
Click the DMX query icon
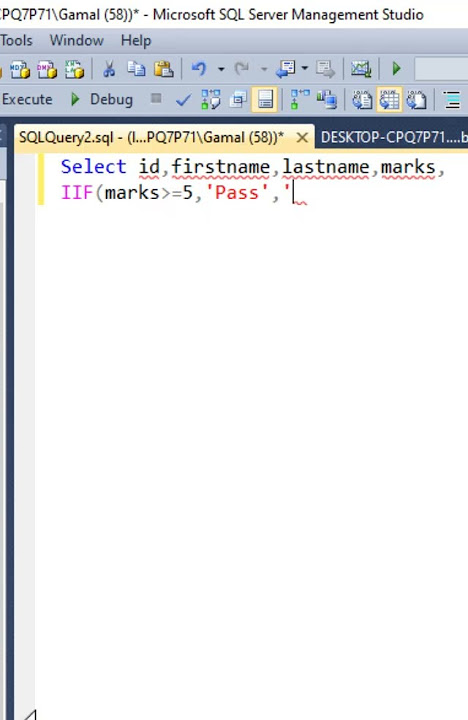tap(47, 69)
